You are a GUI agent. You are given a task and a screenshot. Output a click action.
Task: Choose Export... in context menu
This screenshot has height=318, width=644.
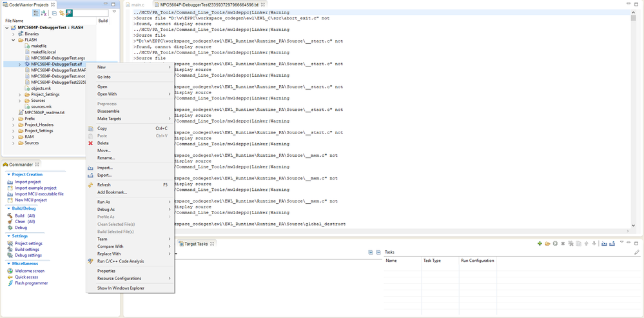point(130,175)
